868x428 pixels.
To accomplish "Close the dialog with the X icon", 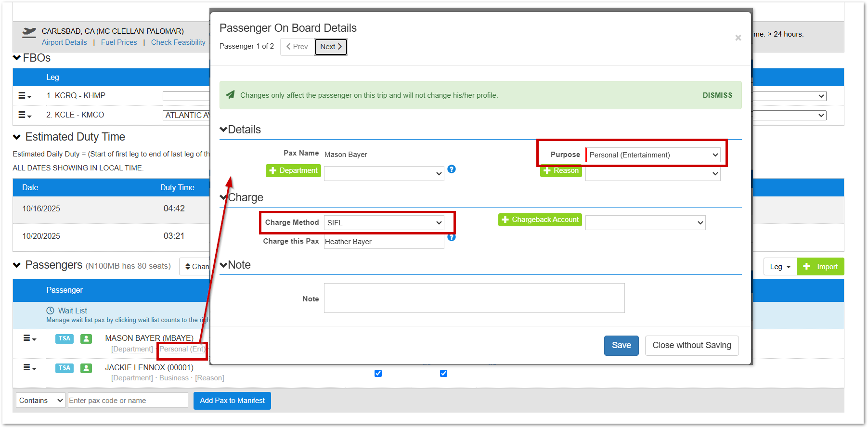I will [738, 38].
